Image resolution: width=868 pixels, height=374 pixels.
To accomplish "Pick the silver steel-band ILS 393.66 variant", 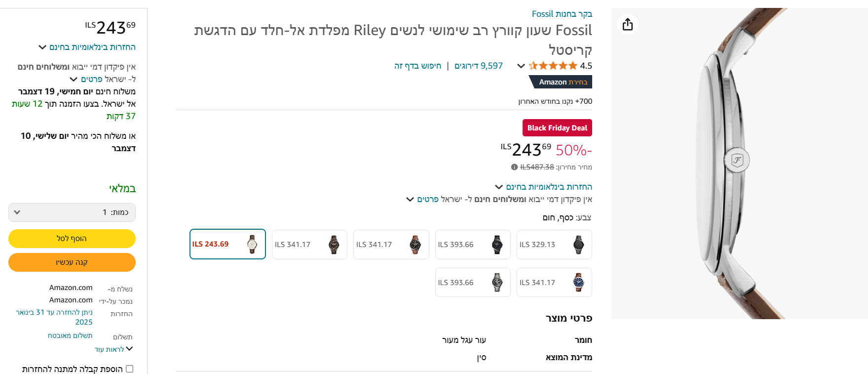I will click(x=473, y=282).
